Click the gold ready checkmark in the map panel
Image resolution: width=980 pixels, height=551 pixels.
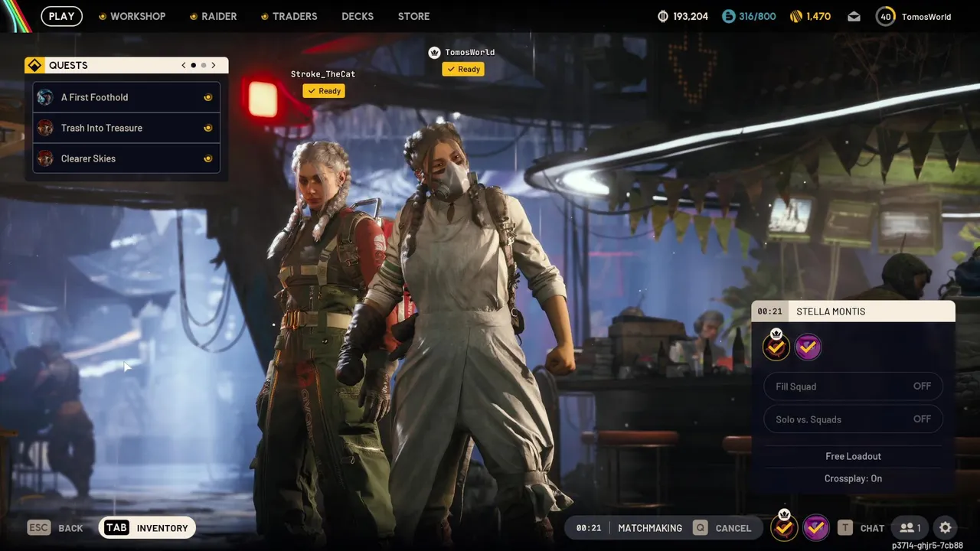tap(776, 347)
